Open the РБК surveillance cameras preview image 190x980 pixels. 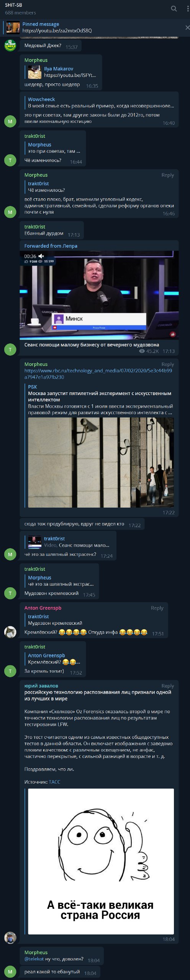[x=101, y=462]
